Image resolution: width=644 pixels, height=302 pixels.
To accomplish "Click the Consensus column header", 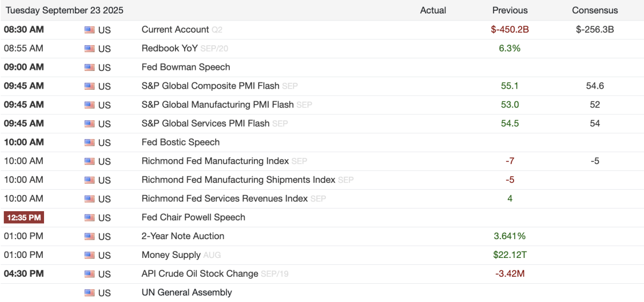I will 595,10.
